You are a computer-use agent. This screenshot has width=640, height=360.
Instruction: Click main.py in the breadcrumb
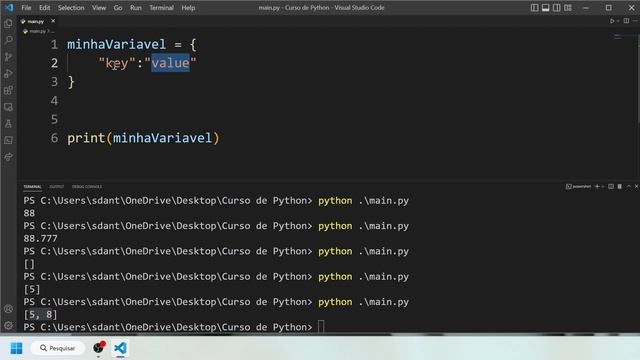[37, 31]
